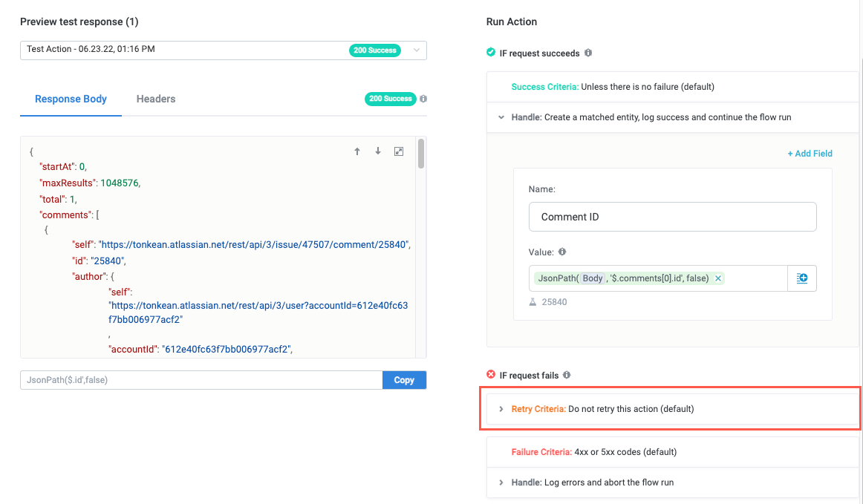
Task: Click the up arrow in response body
Action: click(357, 151)
